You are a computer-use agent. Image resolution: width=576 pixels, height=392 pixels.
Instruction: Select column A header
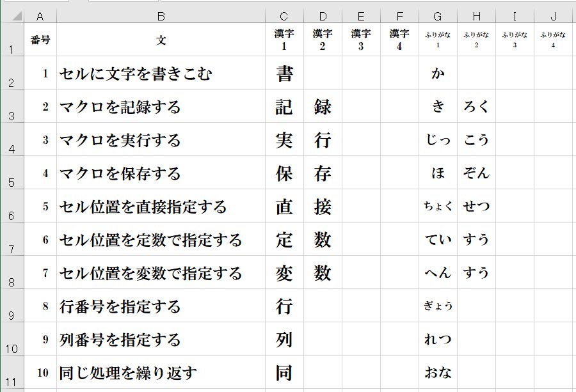coord(40,16)
